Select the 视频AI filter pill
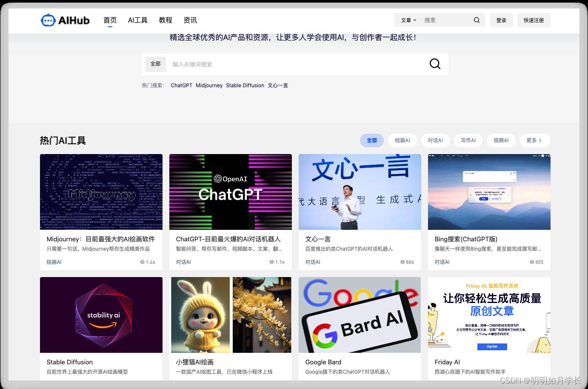The width and height of the screenshot is (588, 389). pos(501,140)
